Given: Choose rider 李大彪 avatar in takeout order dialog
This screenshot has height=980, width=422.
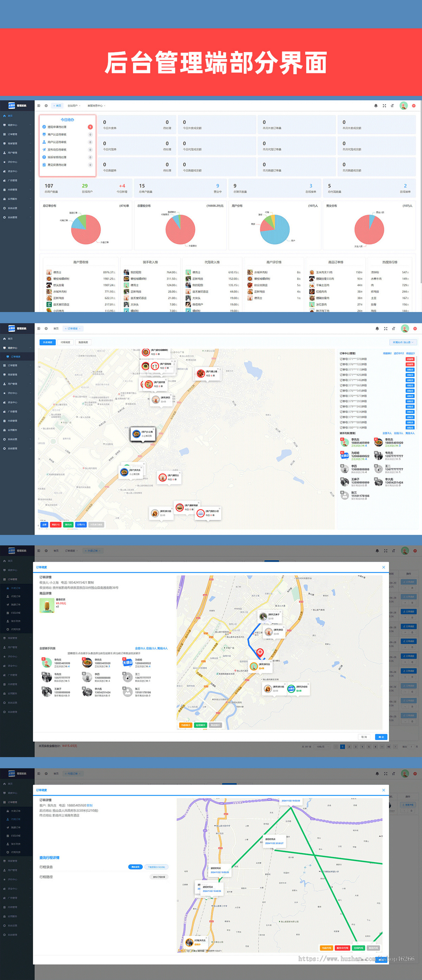Looking at the screenshot, I should (x=87, y=692).
